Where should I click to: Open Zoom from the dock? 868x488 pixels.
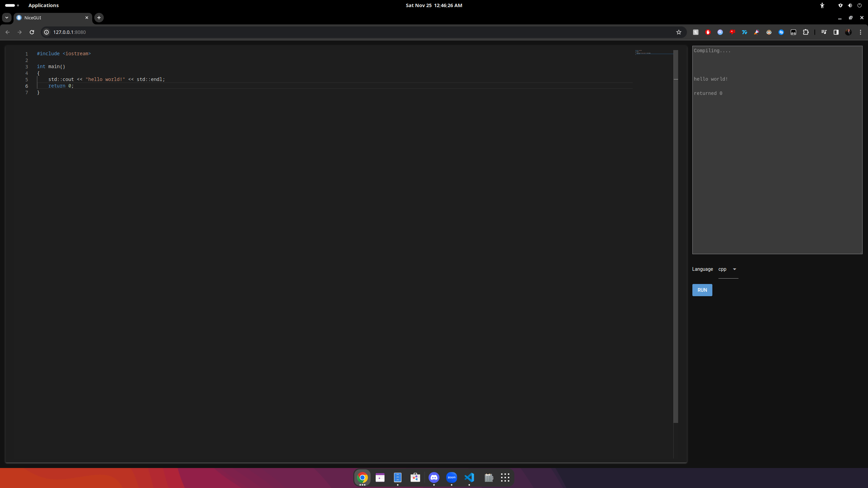click(x=451, y=477)
